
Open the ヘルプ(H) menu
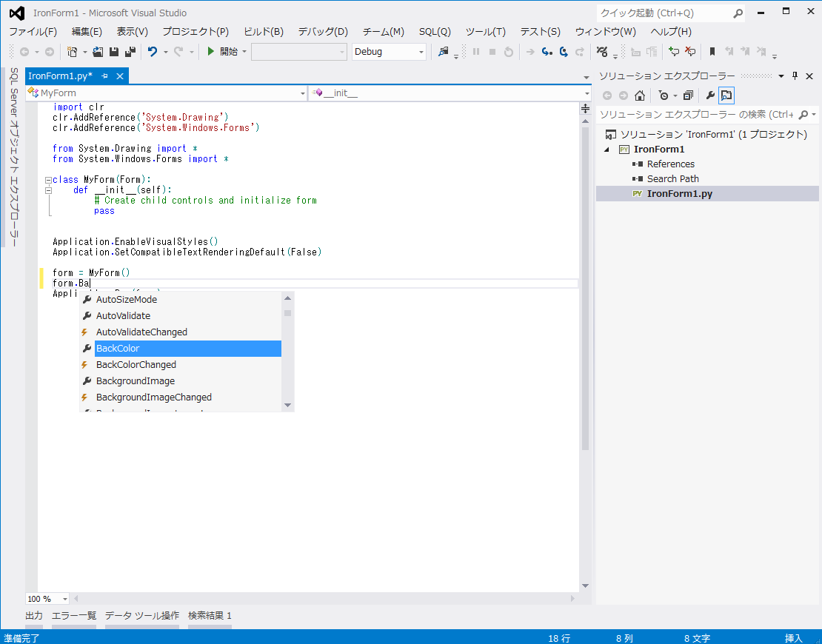pos(671,31)
